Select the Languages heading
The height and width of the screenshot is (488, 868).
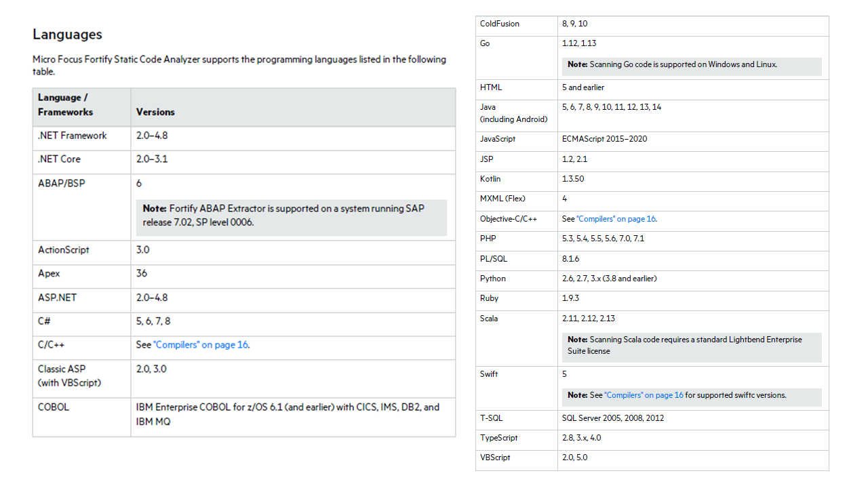pyautogui.click(x=68, y=35)
